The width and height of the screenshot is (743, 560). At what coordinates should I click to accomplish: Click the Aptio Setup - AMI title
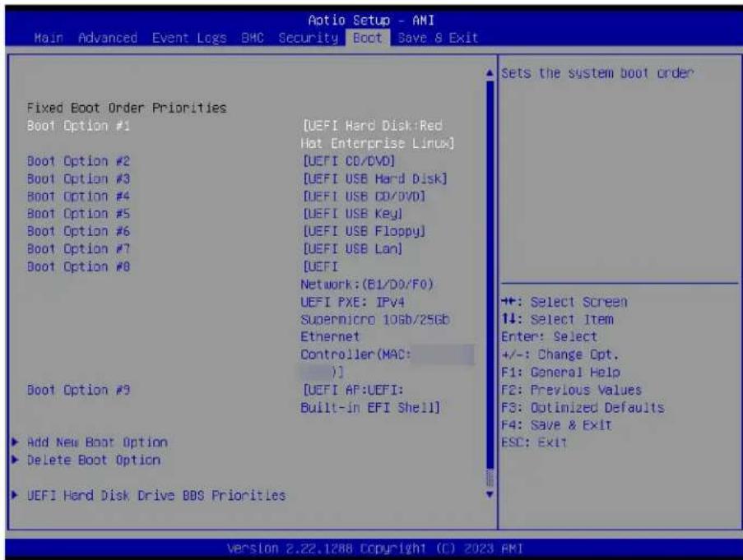pos(371,21)
